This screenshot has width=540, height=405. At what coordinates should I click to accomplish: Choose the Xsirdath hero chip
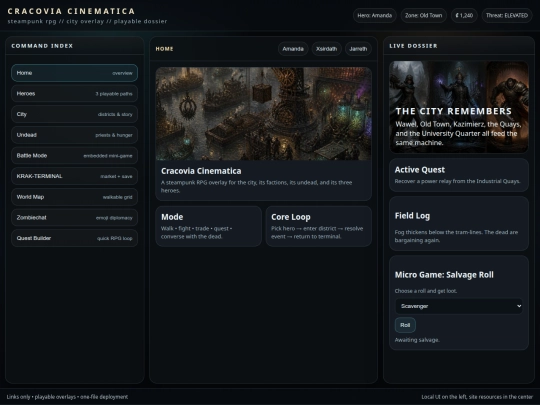(x=326, y=49)
